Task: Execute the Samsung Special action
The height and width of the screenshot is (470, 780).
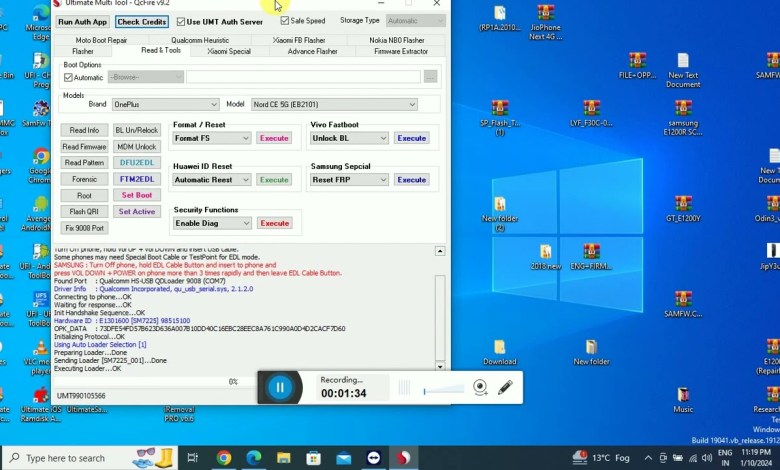Action: (x=411, y=180)
